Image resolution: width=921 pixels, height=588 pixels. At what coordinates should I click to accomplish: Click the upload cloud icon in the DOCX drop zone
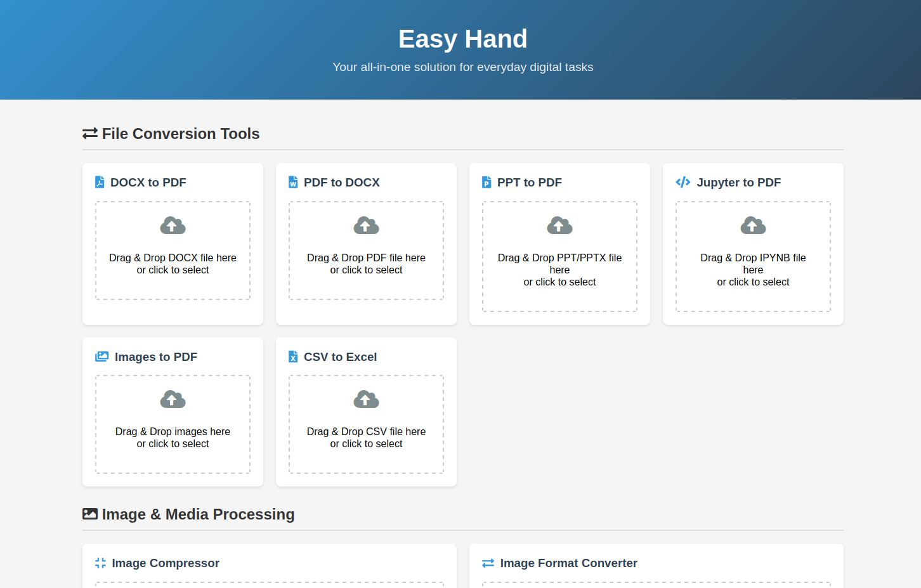tap(173, 225)
